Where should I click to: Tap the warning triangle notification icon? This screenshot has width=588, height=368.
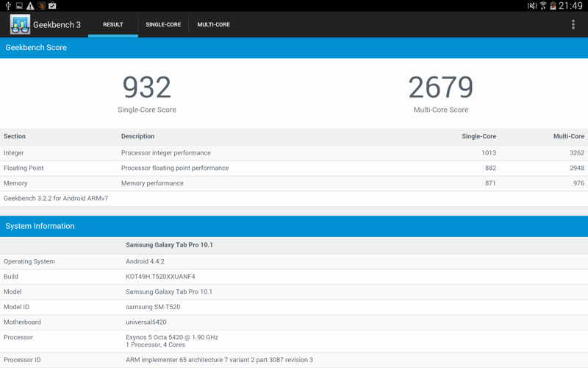click(x=30, y=6)
